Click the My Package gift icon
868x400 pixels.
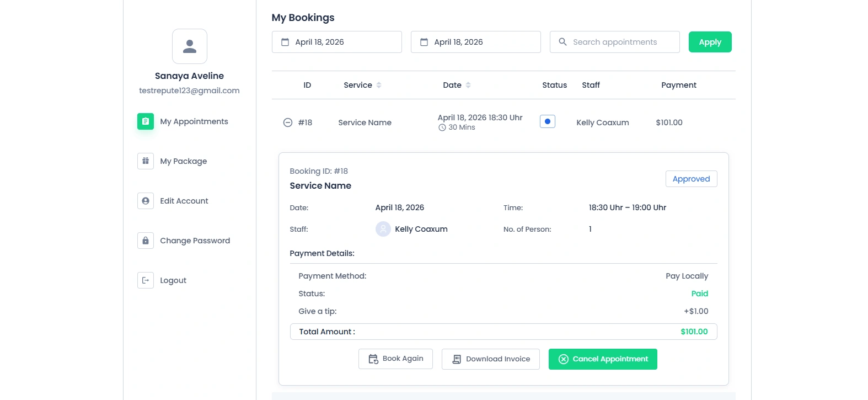pyautogui.click(x=146, y=161)
